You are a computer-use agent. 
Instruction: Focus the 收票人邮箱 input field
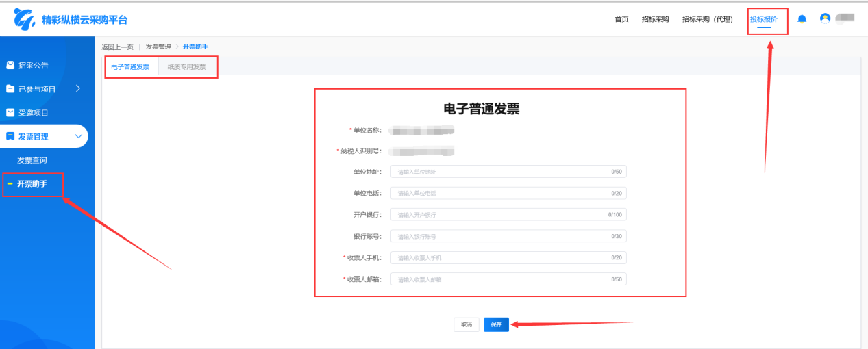click(x=508, y=279)
